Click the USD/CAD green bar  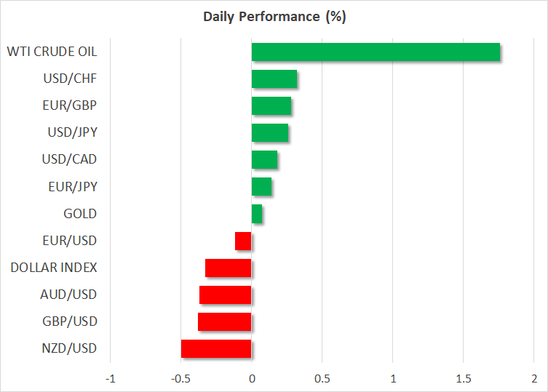(264, 159)
